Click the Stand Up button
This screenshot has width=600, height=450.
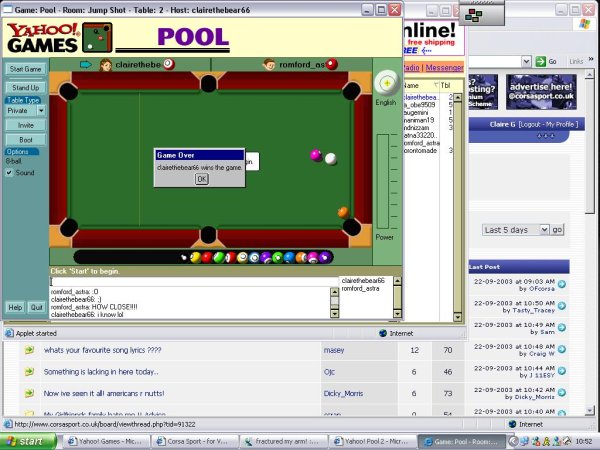click(26, 88)
